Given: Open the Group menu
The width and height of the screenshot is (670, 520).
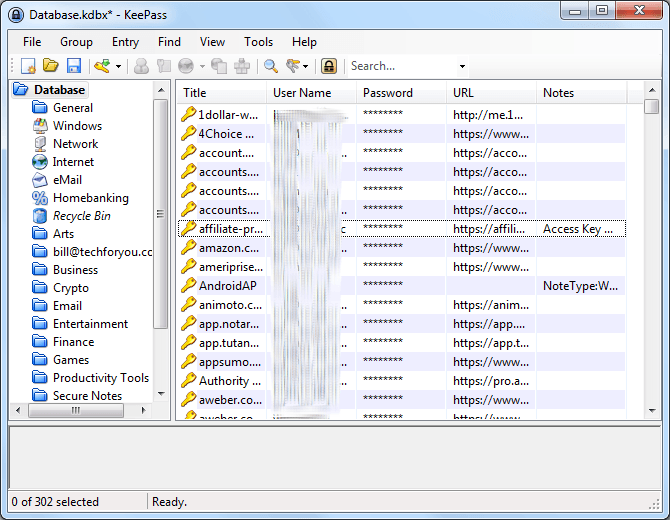Looking at the screenshot, I should [x=76, y=42].
